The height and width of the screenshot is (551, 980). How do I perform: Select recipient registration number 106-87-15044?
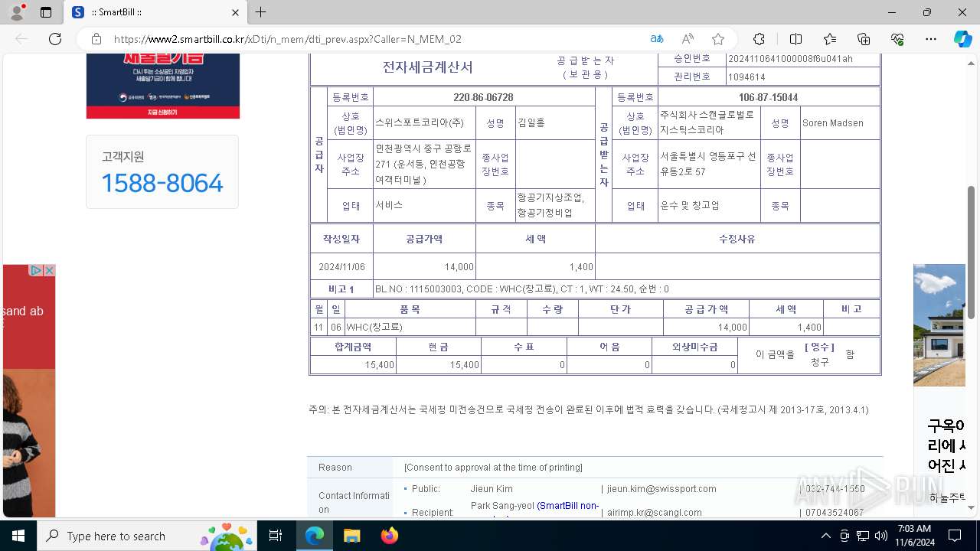(768, 97)
